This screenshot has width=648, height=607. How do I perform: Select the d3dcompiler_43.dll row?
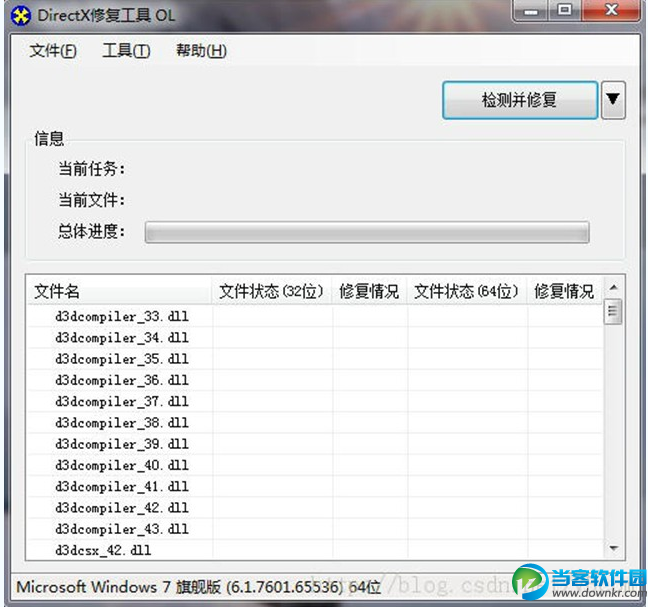[x=315, y=529]
